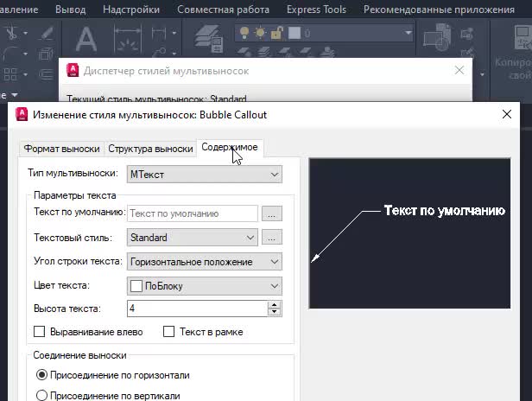
Task: Click AutoCAD logo in Диспетчер стилей window
Action: [73, 70]
